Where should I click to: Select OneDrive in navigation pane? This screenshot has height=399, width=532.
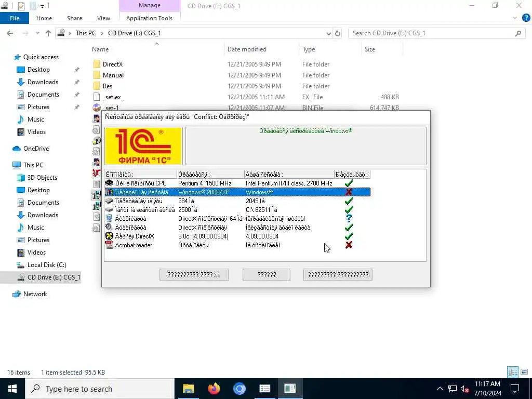click(36, 149)
